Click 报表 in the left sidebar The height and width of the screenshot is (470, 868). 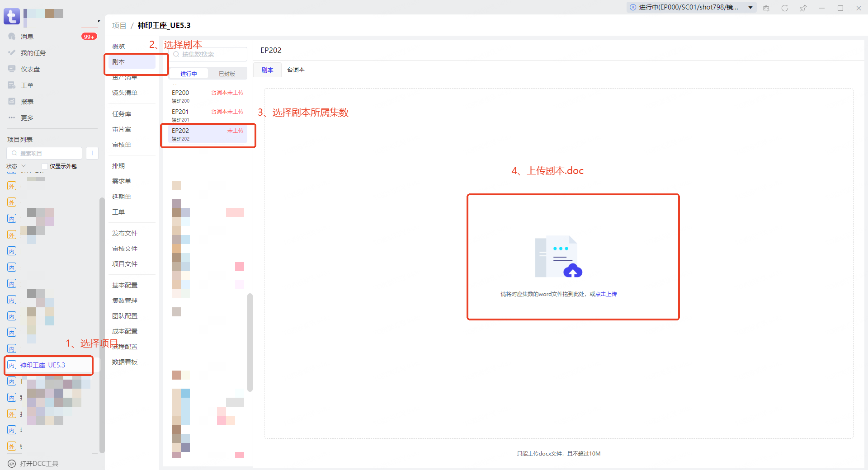[27, 102]
